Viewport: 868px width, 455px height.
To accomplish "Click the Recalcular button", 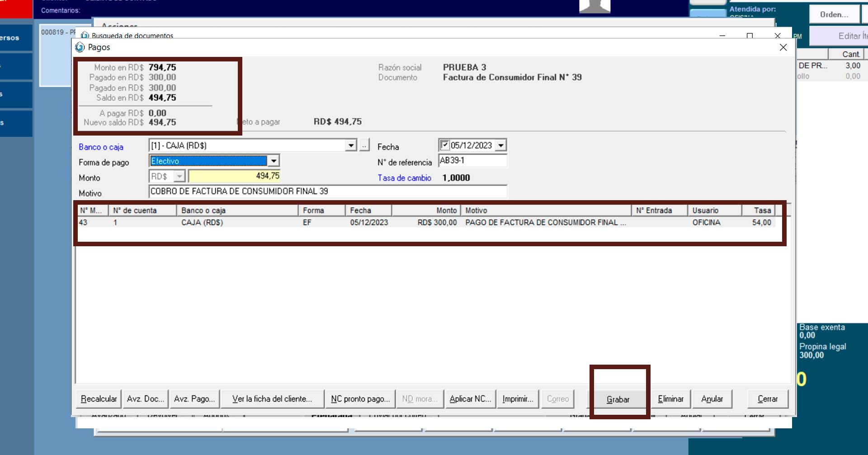I will 99,399.
